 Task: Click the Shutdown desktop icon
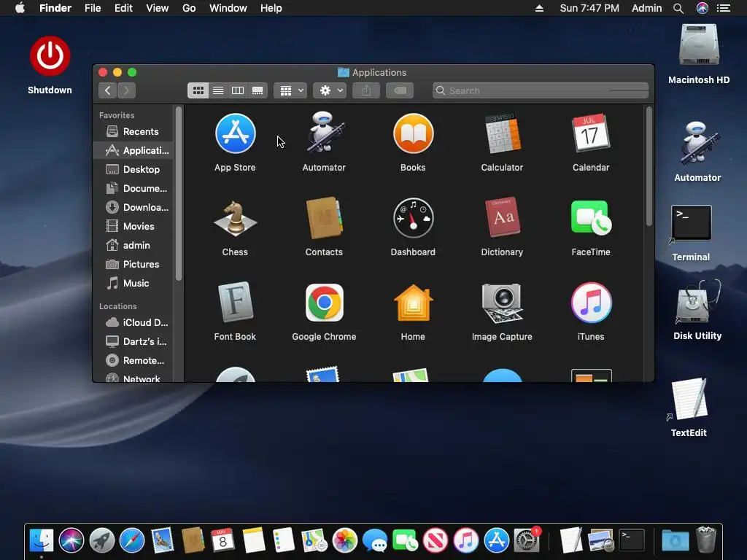point(50,55)
